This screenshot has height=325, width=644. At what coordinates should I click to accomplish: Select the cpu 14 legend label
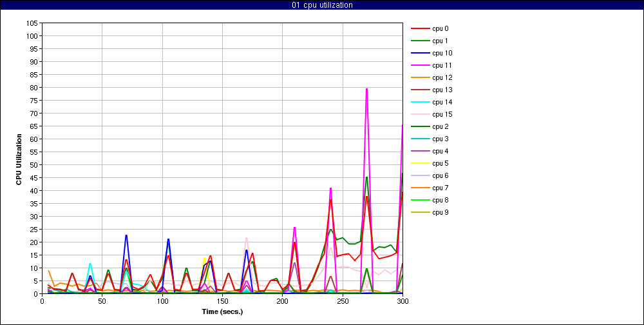442,102
